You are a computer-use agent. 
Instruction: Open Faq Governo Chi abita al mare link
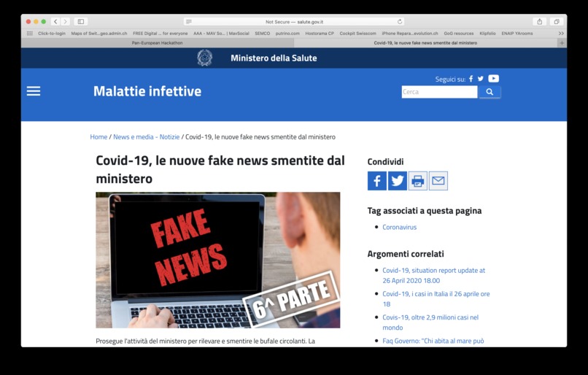click(433, 341)
